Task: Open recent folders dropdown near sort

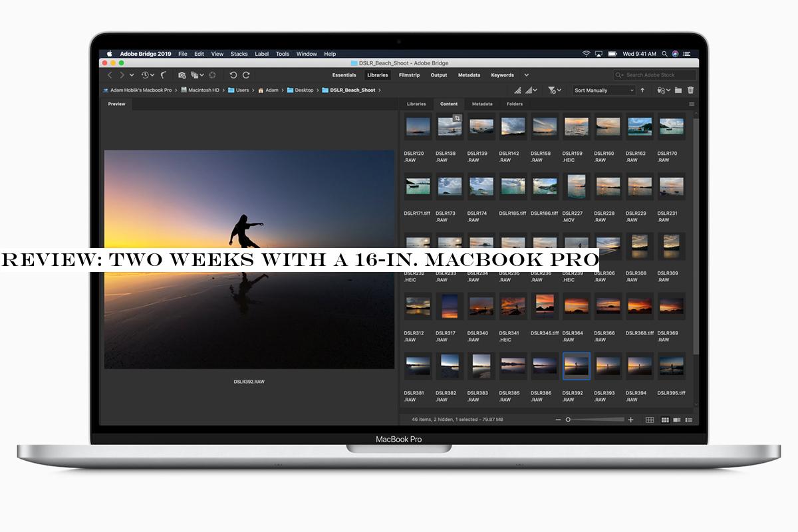Action: pyautogui.click(x=663, y=90)
